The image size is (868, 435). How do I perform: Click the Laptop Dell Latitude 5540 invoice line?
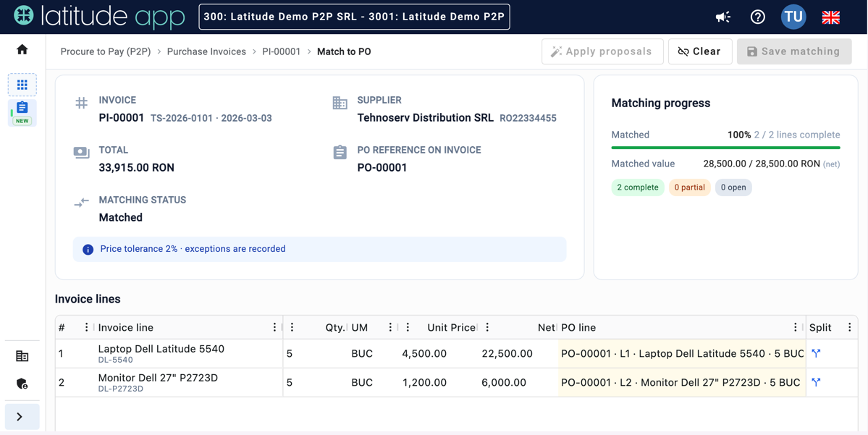161,349
